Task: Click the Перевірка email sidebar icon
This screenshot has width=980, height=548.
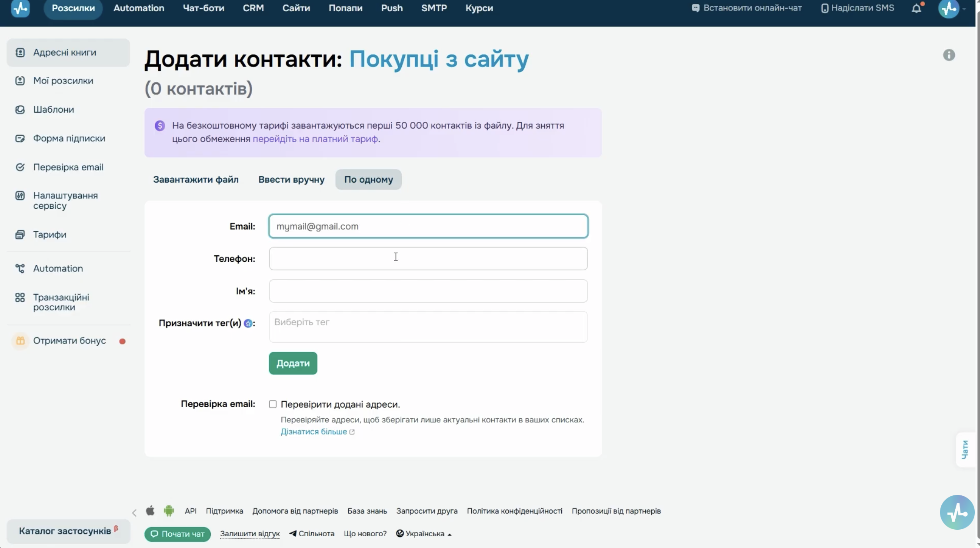Action: [x=20, y=167]
